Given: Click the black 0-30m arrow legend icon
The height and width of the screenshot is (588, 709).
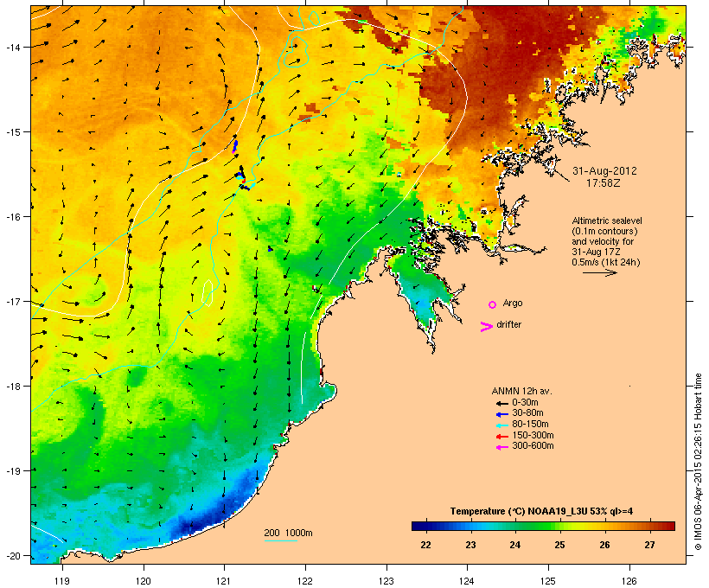Looking at the screenshot, I should point(501,403).
